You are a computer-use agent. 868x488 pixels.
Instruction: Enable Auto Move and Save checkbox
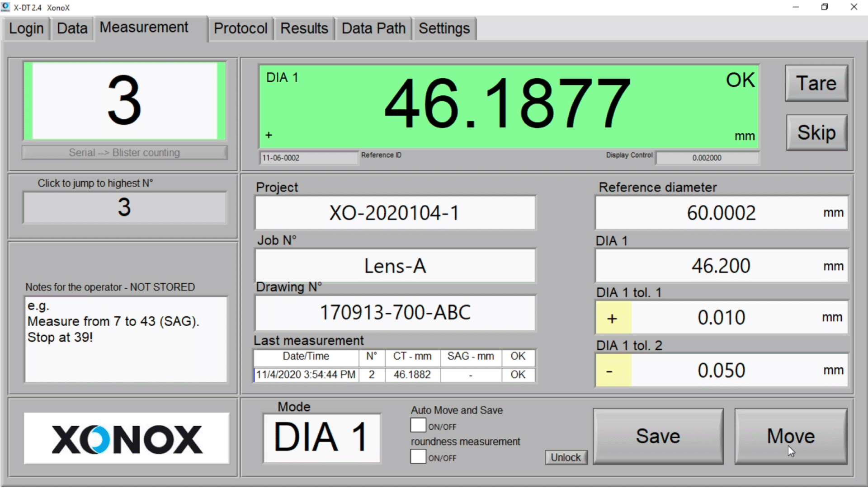[418, 426]
